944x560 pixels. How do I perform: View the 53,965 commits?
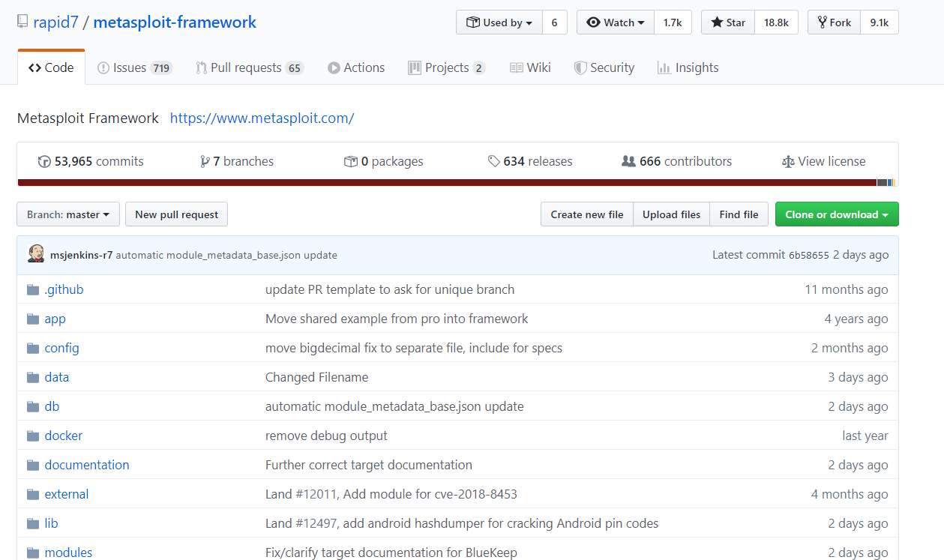click(x=91, y=161)
